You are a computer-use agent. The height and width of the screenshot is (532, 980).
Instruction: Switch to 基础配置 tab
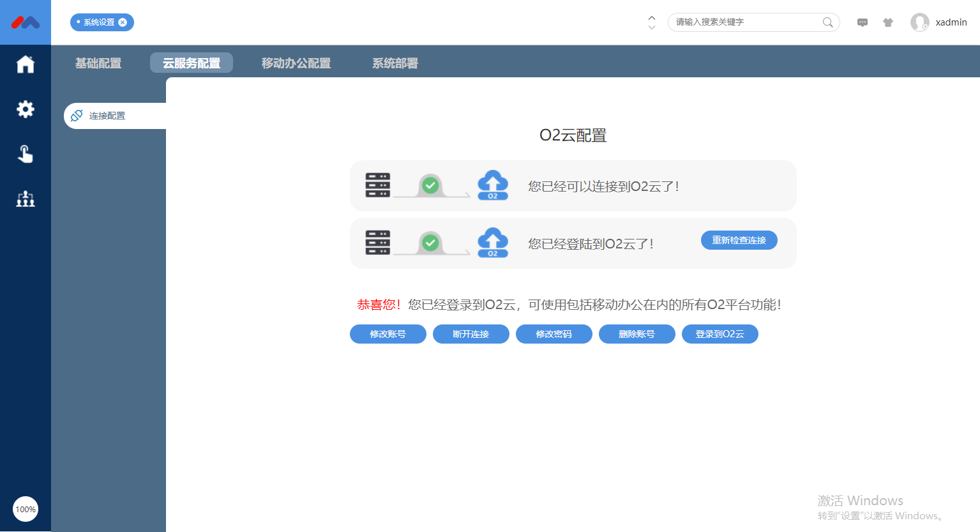point(98,63)
